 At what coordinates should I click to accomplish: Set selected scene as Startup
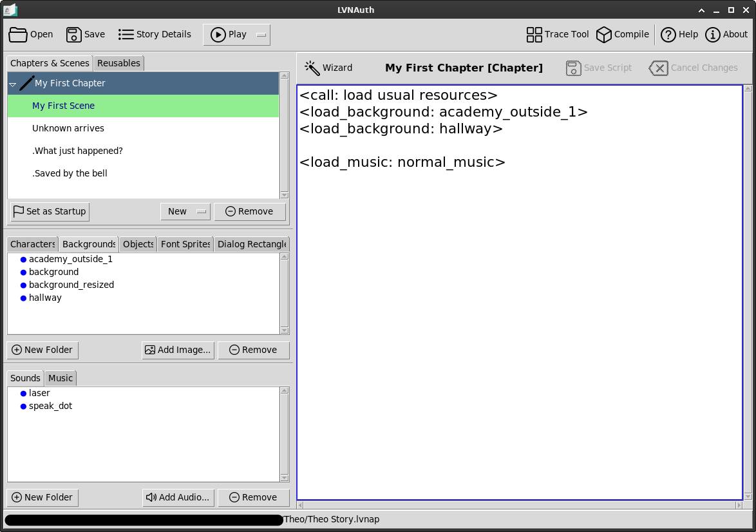[x=49, y=211]
